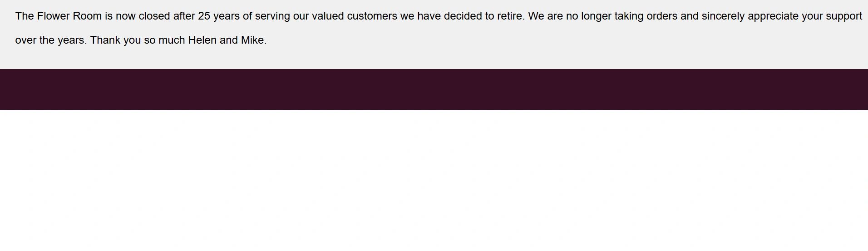Viewport: 868px width, 251px height.
Task: Click the dark maroon footer band
Action: (x=434, y=90)
